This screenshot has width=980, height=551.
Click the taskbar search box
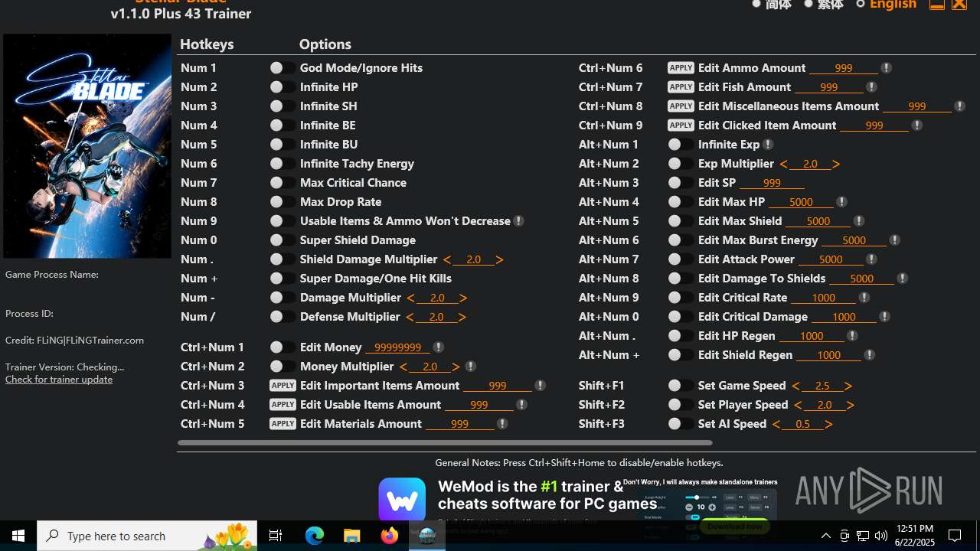tap(147, 536)
